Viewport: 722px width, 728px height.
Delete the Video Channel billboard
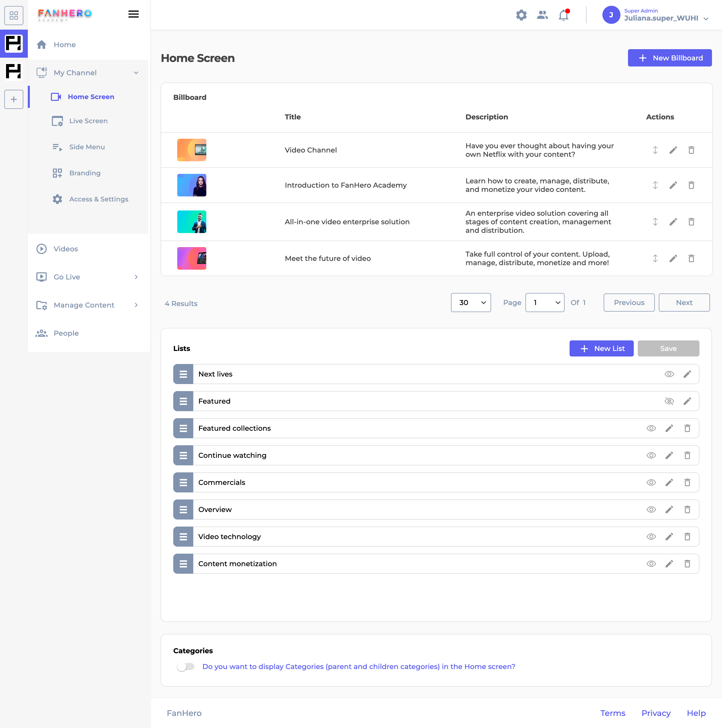pos(691,150)
